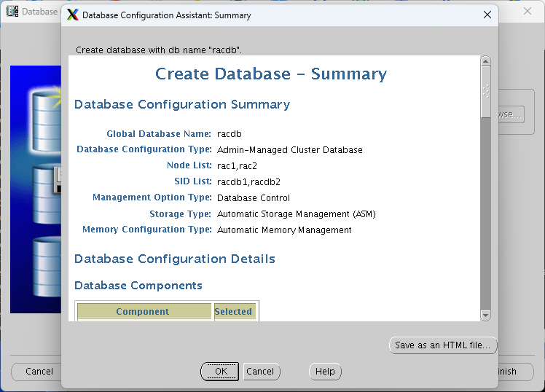Click the Memory Configuration Type label

[x=147, y=230]
